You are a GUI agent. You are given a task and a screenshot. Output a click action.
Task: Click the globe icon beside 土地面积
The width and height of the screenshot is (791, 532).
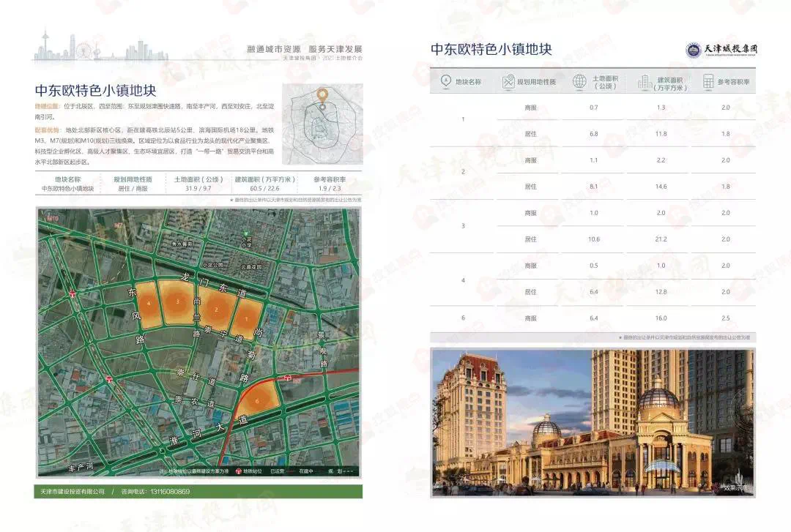tap(579, 81)
